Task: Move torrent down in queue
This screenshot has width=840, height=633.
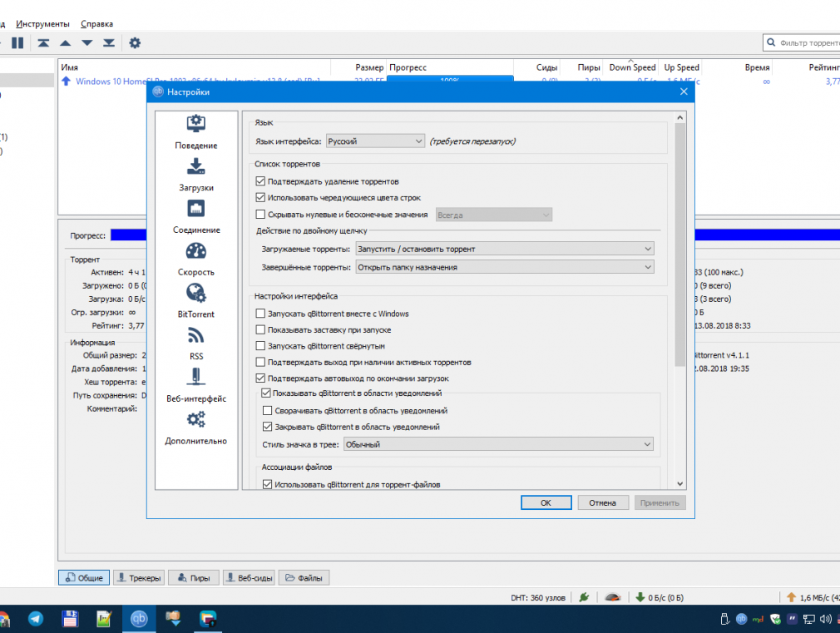Action: (x=86, y=43)
